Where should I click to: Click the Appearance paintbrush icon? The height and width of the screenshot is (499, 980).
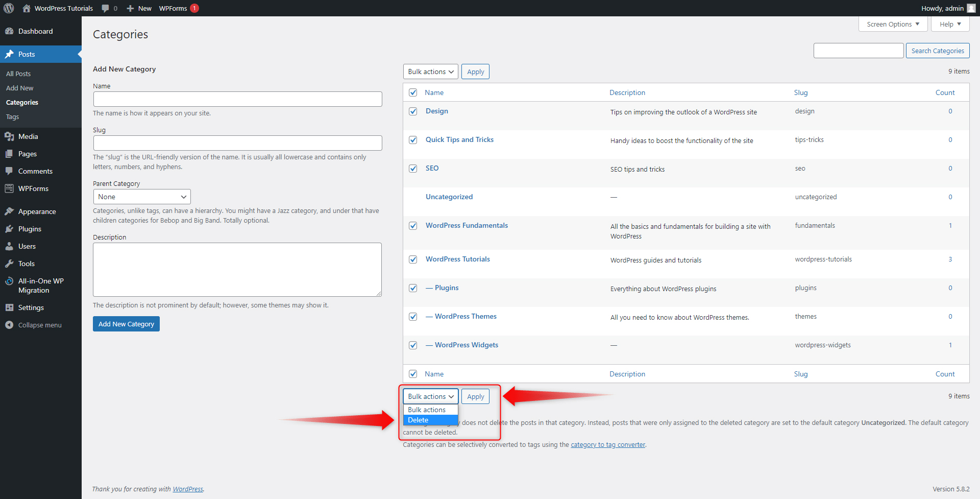pos(9,211)
